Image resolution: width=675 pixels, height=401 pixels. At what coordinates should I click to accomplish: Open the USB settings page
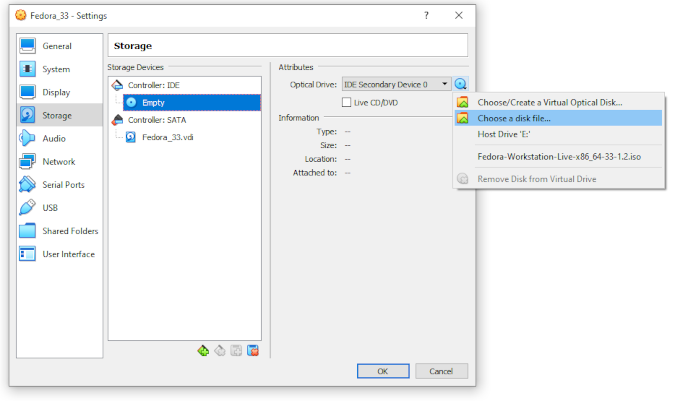[50, 208]
